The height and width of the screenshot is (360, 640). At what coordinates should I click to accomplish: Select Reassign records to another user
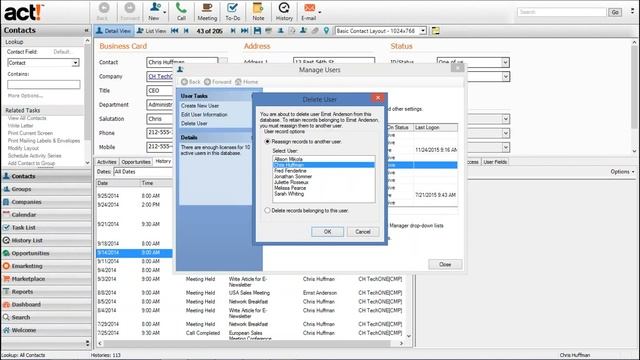pyautogui.click(x=267, y=142)
